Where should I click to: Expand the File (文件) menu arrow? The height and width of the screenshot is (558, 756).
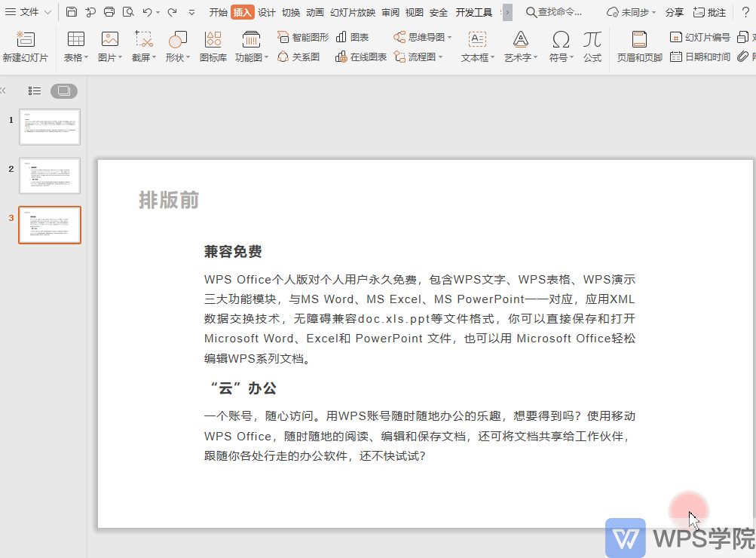47,13
